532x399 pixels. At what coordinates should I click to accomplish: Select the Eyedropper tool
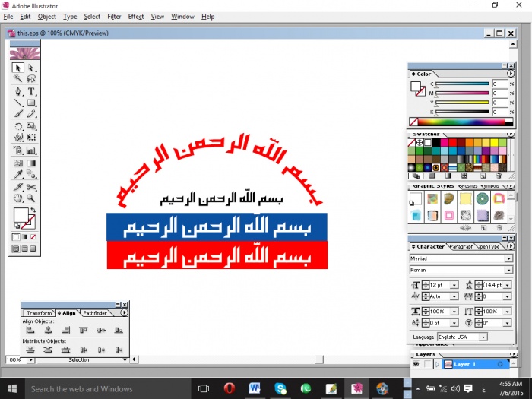[18, 174]
